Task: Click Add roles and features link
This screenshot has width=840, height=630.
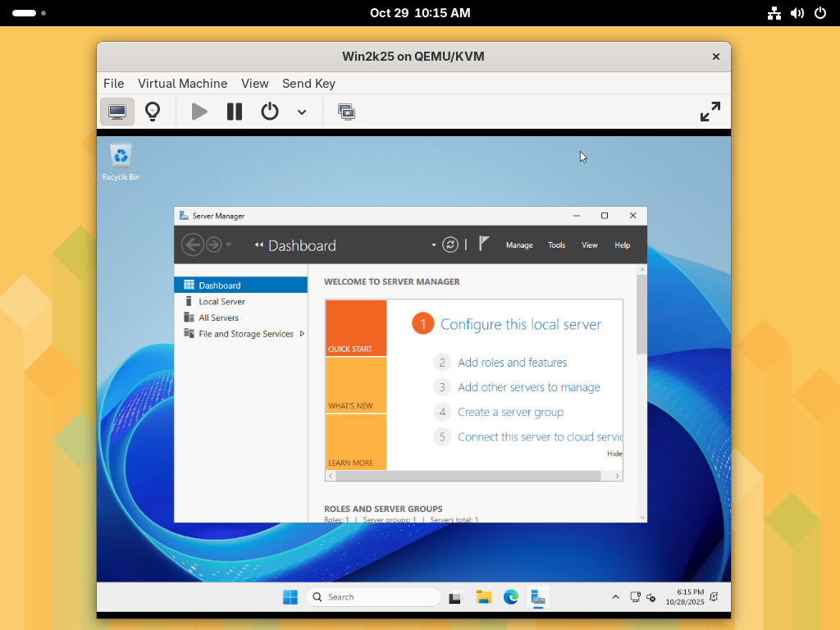Action: click(x=512, y=363)
